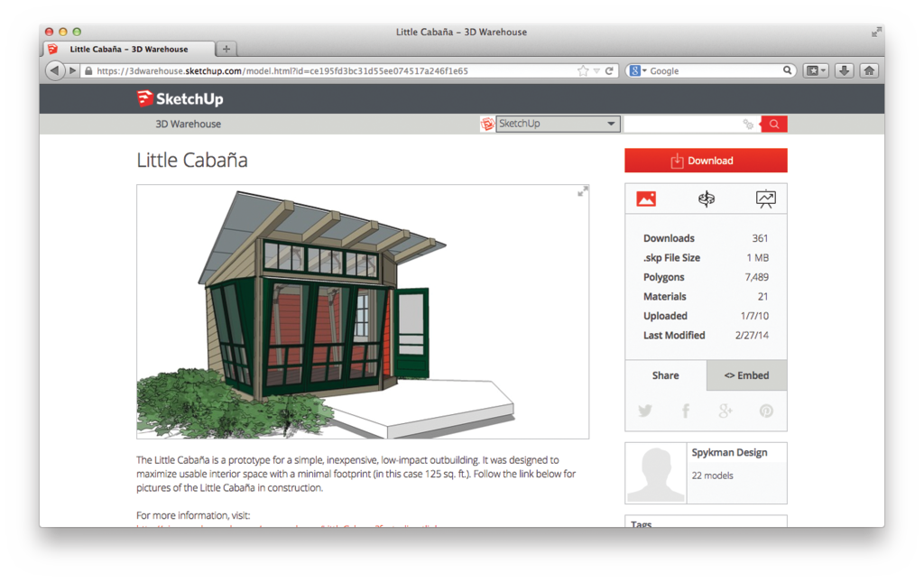Open the presentation scenes view icon
Screen dimensions: 924x582
click(x=765, y=199)
